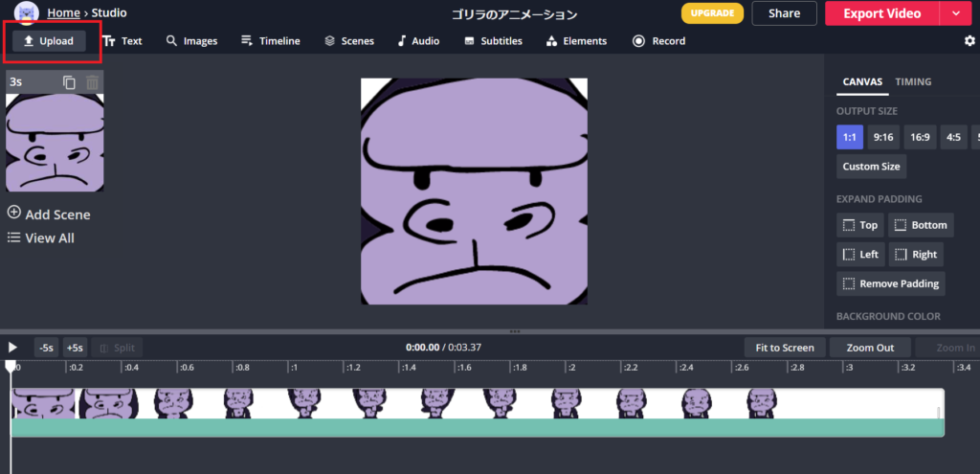Click the timeline ruler at :1
The height and width of the screenshot is (474, 980).
[293, 368]
